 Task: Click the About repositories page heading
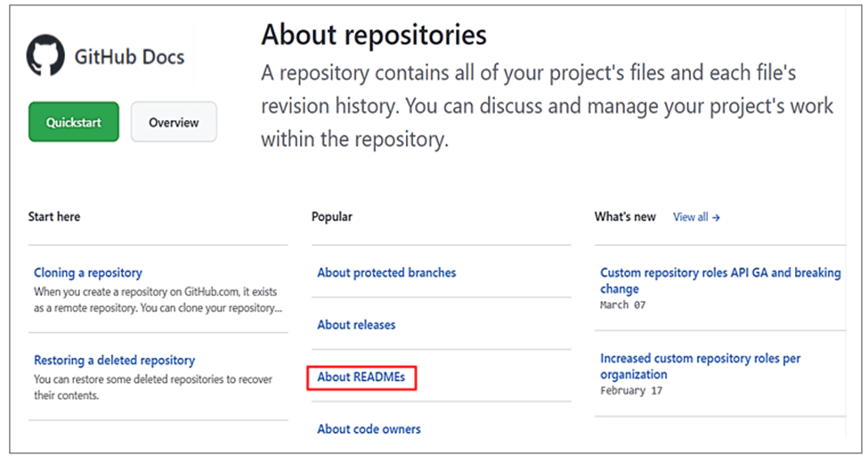pos(374,35)
